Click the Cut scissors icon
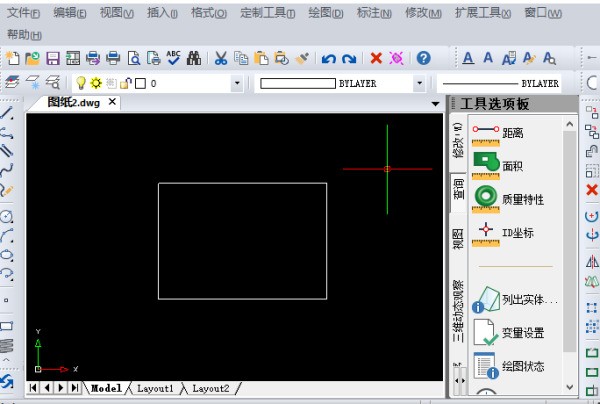 pos(221,59)
